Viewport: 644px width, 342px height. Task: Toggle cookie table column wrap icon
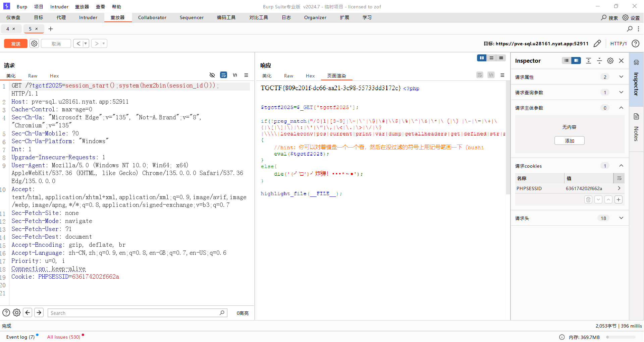click(619, 178)
